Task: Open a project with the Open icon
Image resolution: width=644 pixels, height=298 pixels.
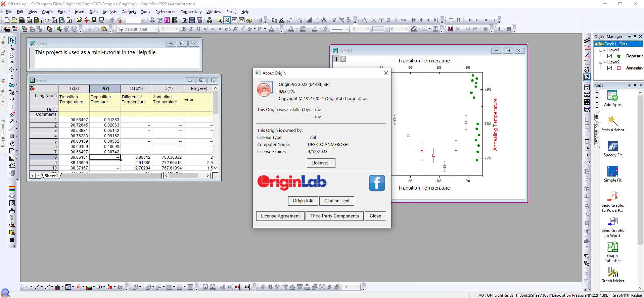Action: tap(79, 20)
